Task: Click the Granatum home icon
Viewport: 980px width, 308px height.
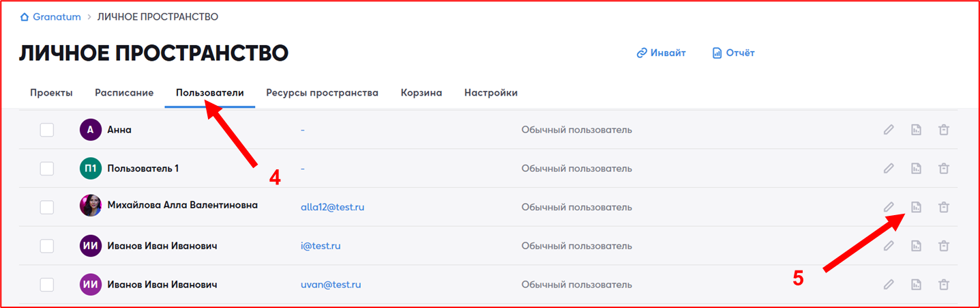Action: 25,16
